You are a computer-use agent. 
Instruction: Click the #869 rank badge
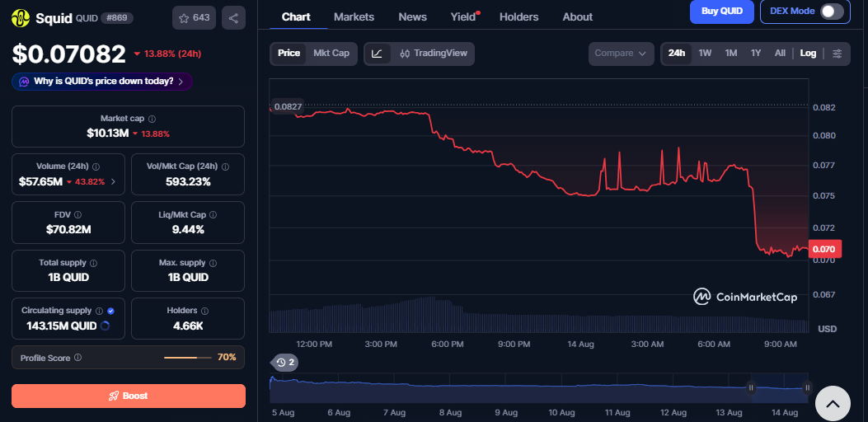tap(118, 18)
